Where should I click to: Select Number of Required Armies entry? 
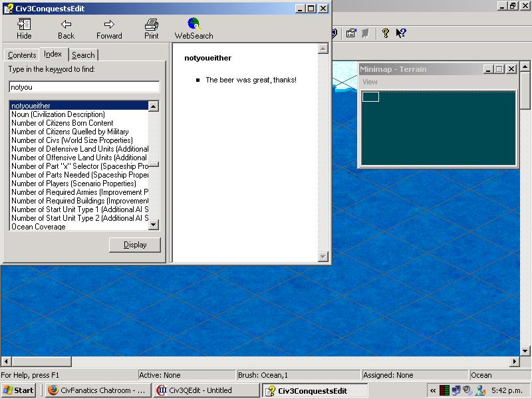point(79,192)
